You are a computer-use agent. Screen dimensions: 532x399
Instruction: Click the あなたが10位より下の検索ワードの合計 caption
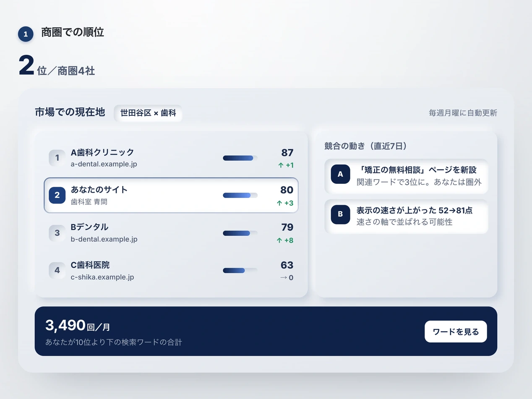[114, 342]
